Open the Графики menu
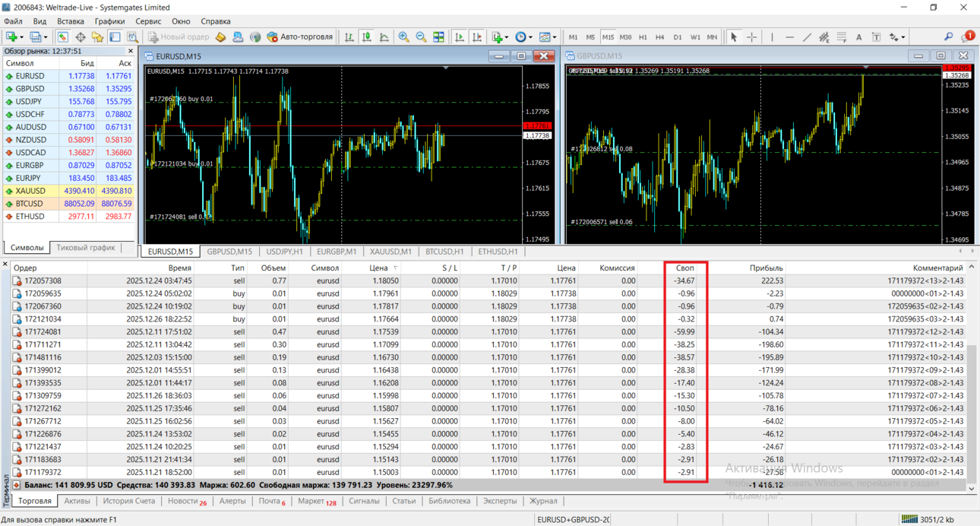 [x=109, y=21]
